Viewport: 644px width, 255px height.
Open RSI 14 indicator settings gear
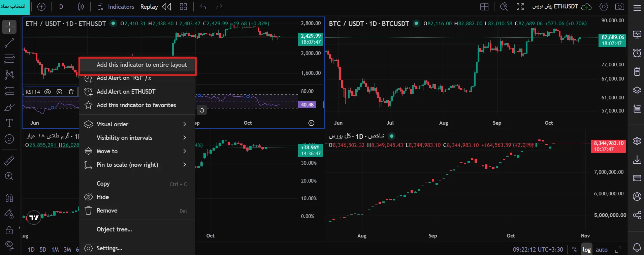point(60,92)
